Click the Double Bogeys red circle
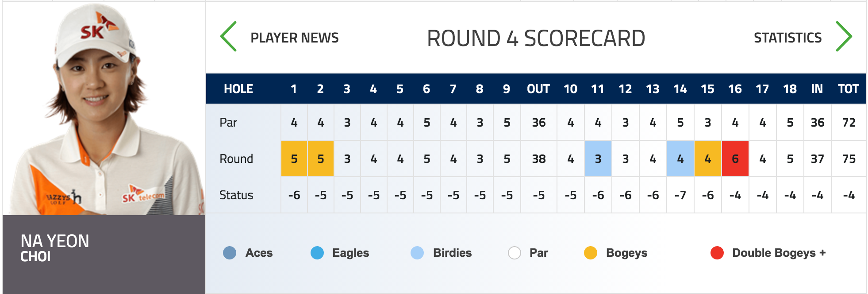 [717, 253]
